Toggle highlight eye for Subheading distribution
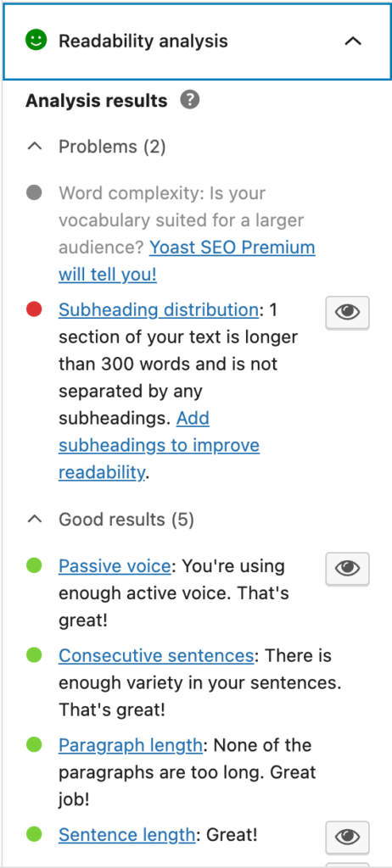 pyautogui.click(x=347, y=313)
